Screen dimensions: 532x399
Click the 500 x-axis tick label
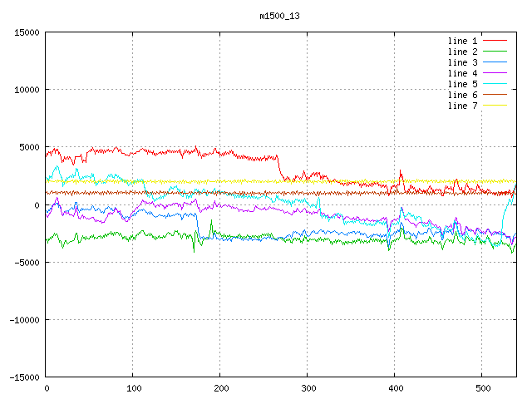coord(481,388)
